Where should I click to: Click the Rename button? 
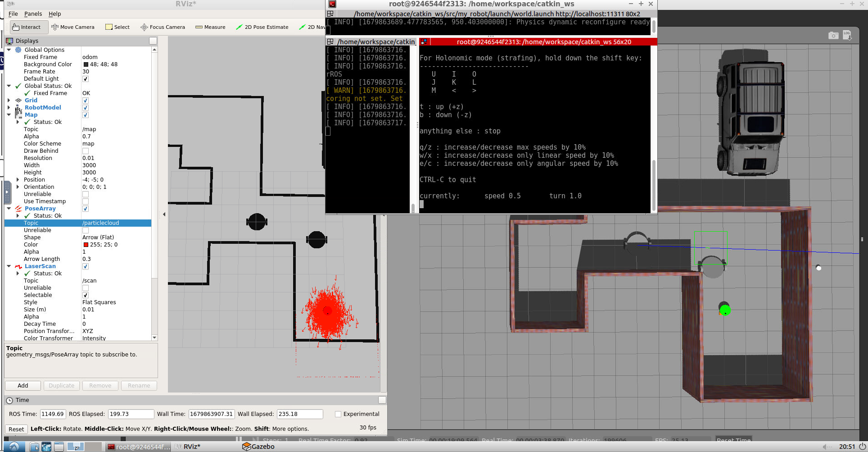point(139,386)
